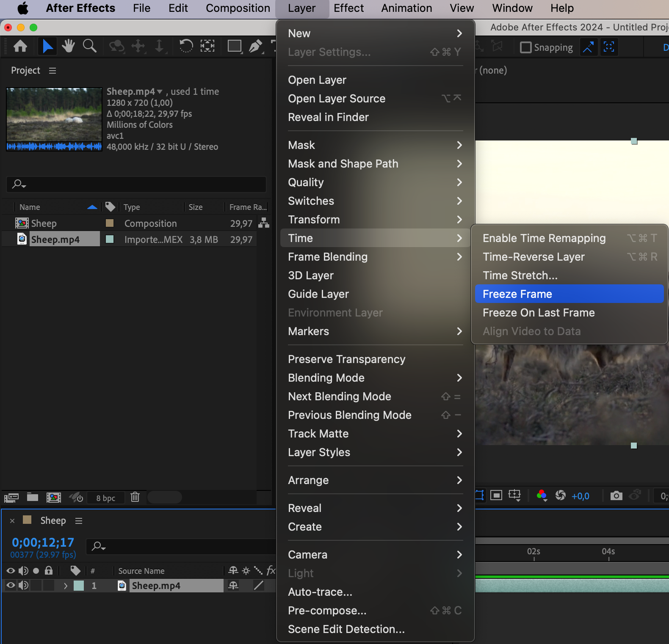Select the Rotation tool

186,46
